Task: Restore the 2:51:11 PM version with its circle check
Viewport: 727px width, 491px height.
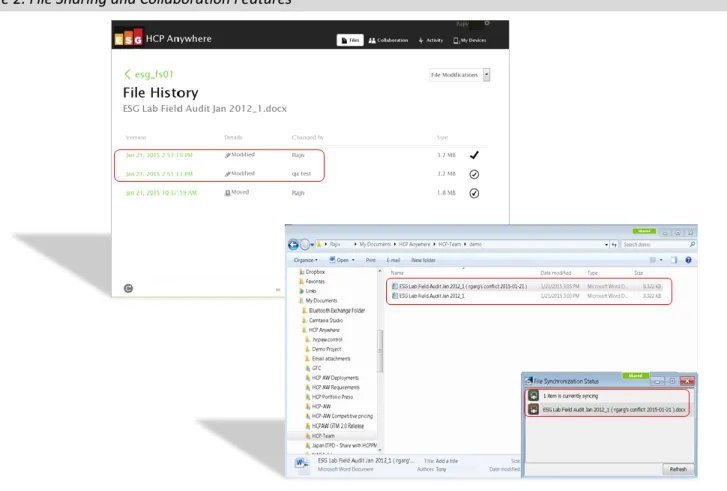Action: [474, 174]
